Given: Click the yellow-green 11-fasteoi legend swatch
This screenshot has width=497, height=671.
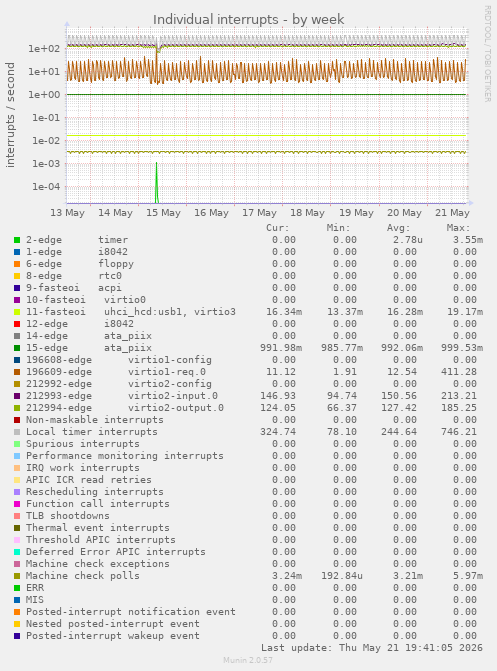Looking at the screenshot, I should click(x=17, y=312).
